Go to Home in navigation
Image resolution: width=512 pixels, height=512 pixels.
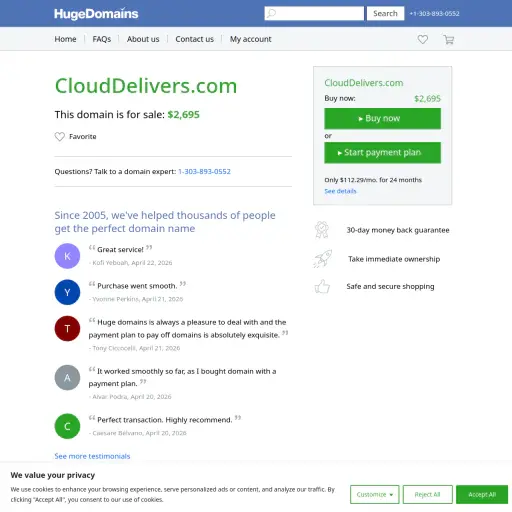tap(65, 39)
